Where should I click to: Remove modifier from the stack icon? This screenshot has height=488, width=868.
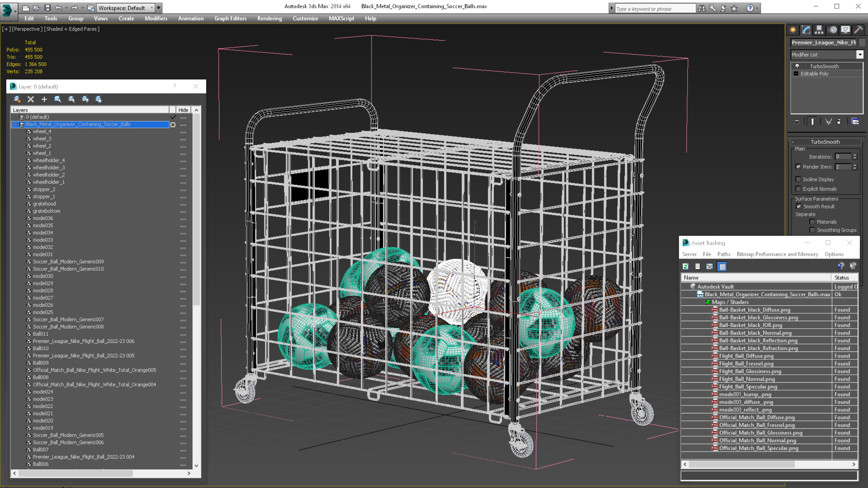pyautogui.click(x=839, y=122)
